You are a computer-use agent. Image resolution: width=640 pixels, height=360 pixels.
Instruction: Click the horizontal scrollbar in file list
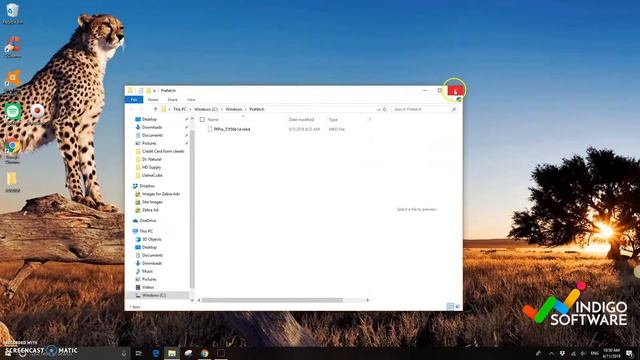pyautogui.click(x=272, y=300)
